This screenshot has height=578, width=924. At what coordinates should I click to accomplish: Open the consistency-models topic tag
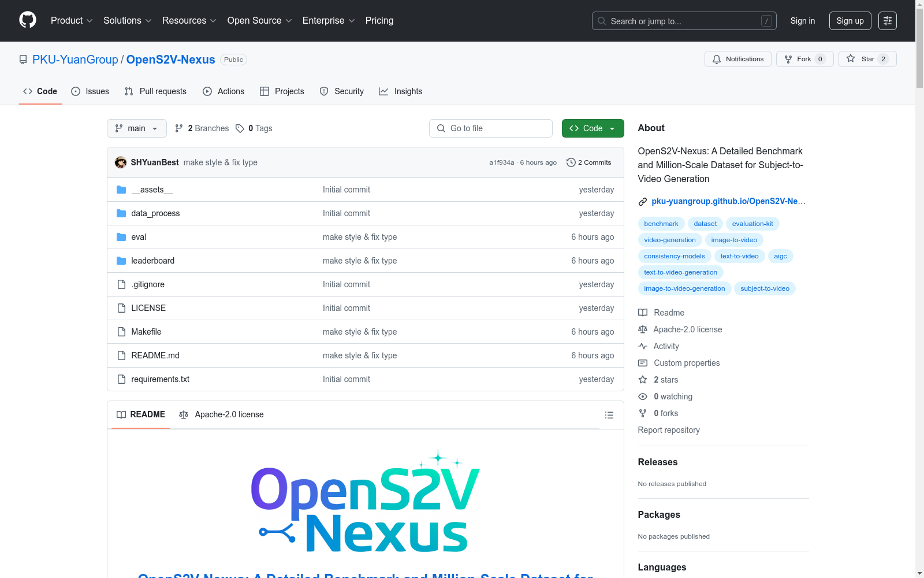[x=675, y=256]
